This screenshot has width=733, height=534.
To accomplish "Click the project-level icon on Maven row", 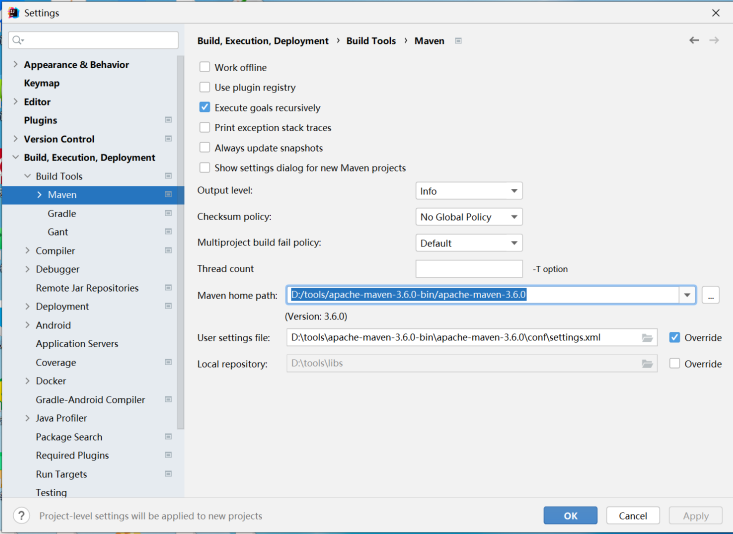I will (x=168, y=195).
